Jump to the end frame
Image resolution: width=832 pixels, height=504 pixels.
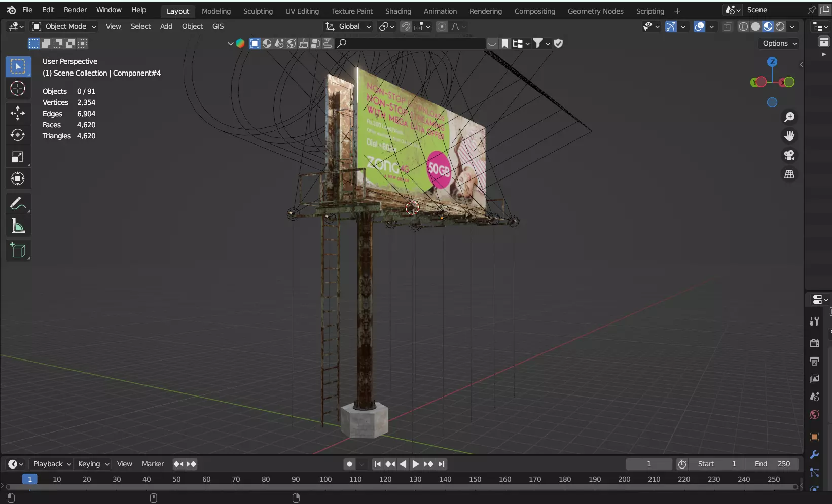pos(441,464)
